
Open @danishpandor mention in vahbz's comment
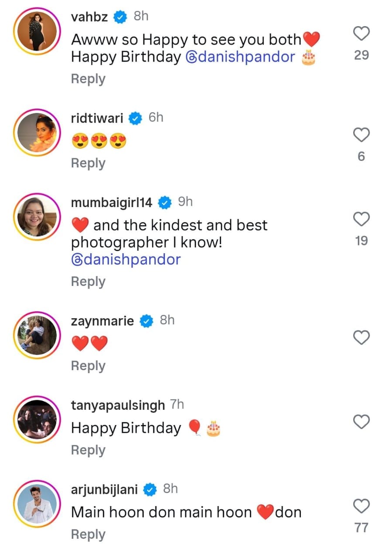[240, 57]
